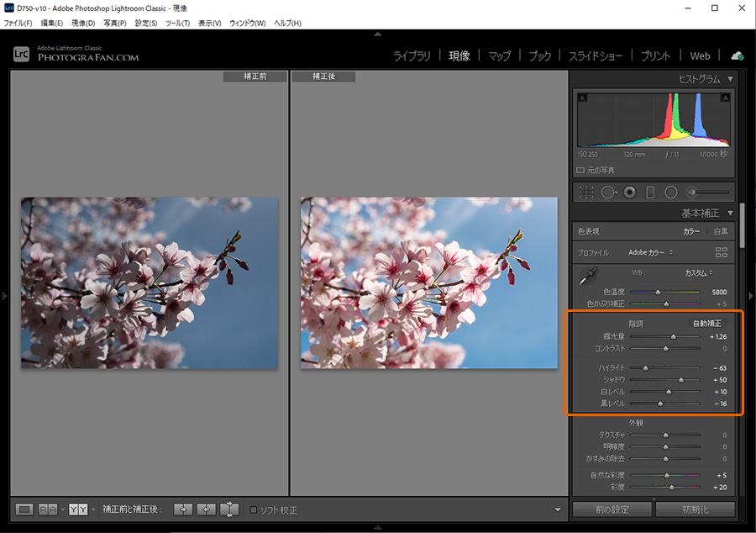Collapse the 基本補正 panel
Viewport: 756px width, 533px height.
click(x=731, y=213)
